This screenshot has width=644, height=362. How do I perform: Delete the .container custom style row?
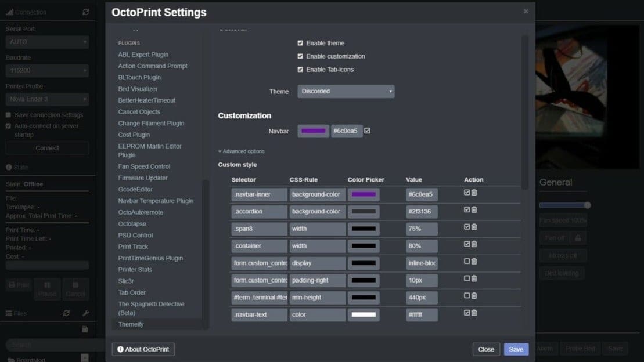tap(474, 244)
